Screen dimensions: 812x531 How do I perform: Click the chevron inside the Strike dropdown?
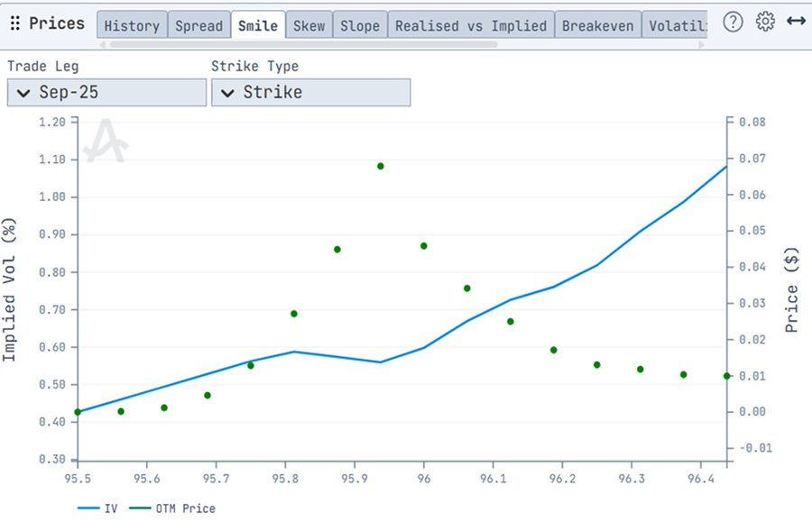point(227,93)
